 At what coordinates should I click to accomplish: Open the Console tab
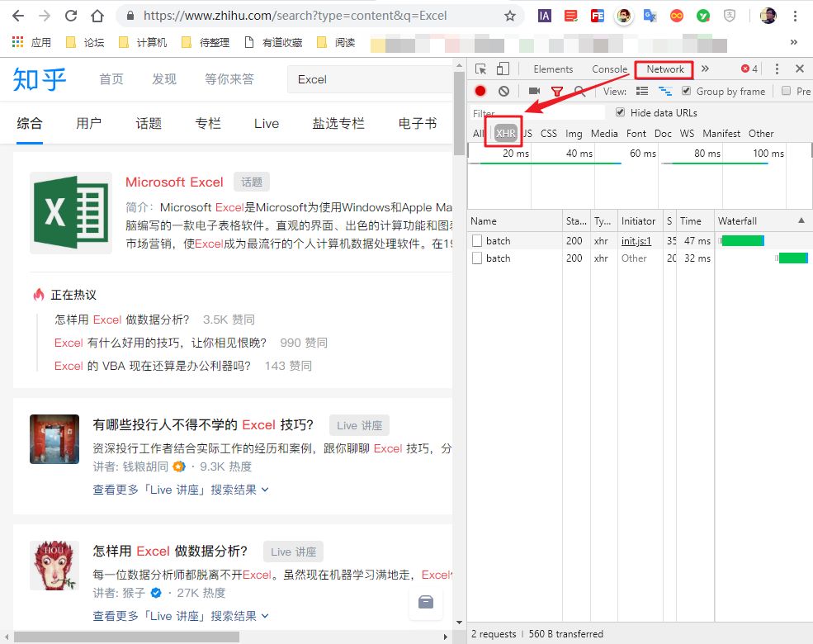pos(609,69)
